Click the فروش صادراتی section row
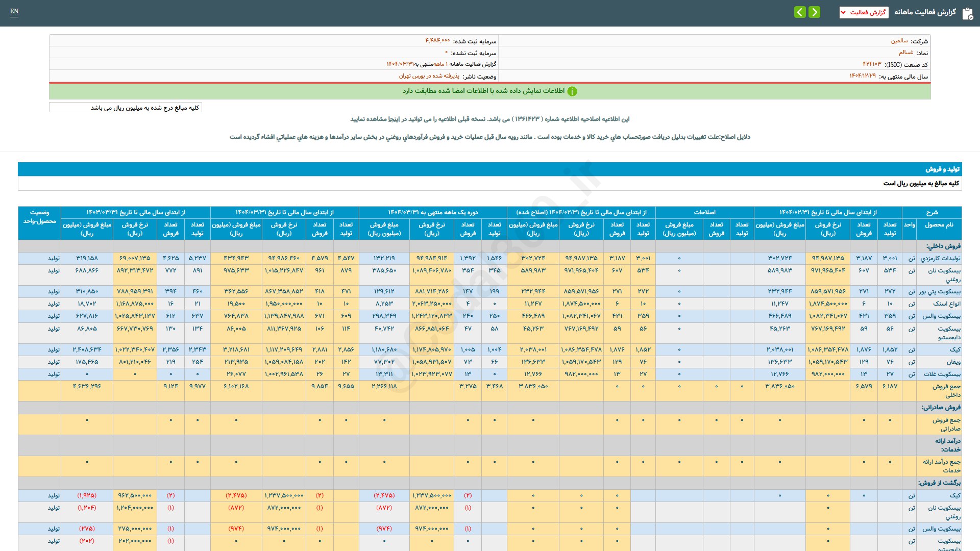Image resolution: width=980 pixels, height=551 pixels. [490, 408]
